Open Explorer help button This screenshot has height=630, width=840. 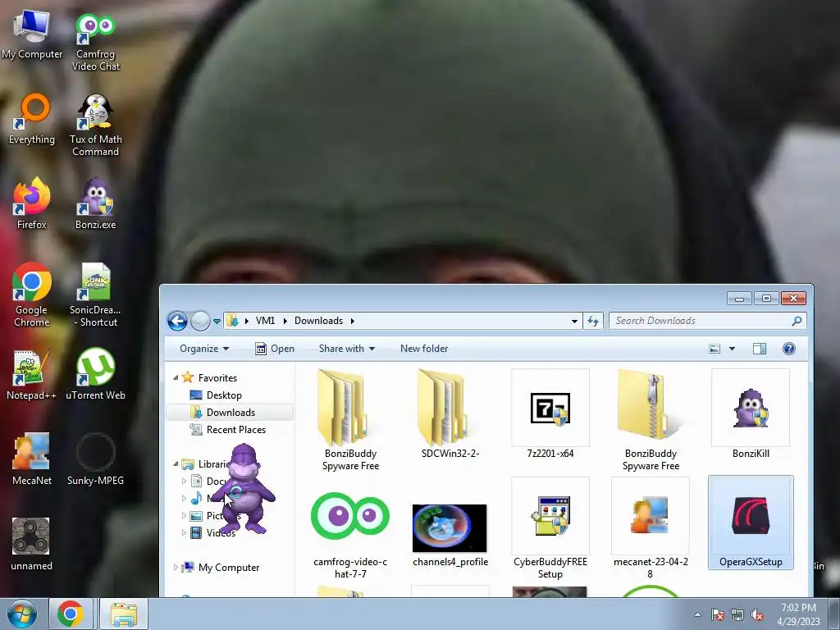[788, 349]
